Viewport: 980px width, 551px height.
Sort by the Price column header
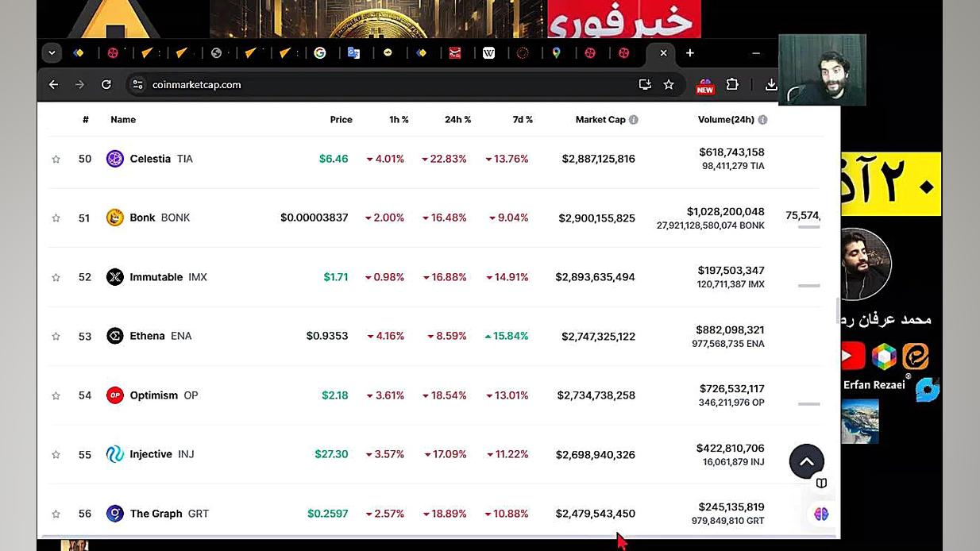click(x=341, y=120)
